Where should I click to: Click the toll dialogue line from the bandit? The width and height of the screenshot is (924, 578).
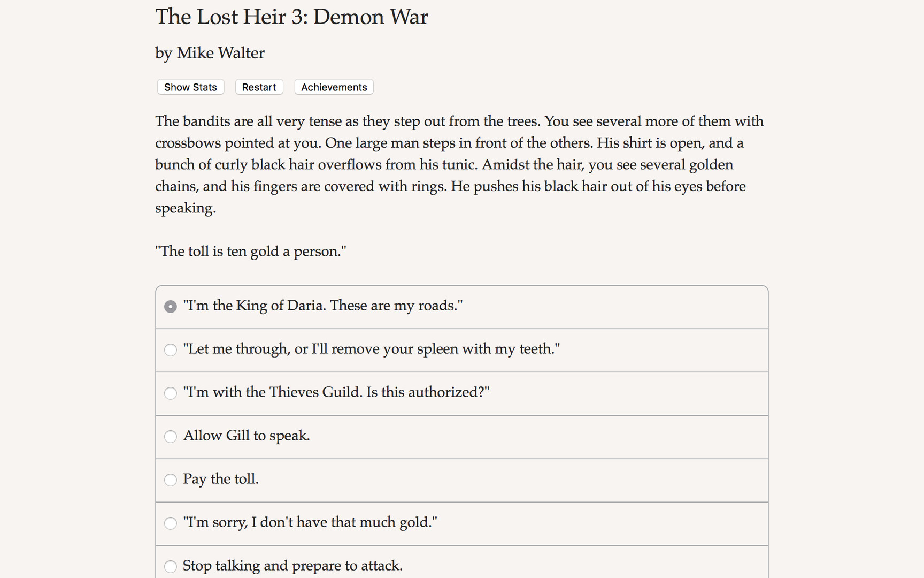(251, 251)
